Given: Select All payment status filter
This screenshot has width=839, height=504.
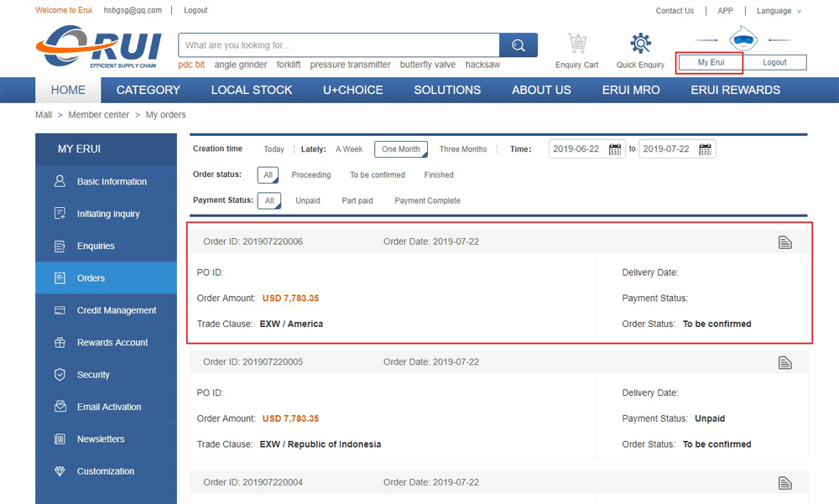Looking at the screenshot, I should point(269,200).
